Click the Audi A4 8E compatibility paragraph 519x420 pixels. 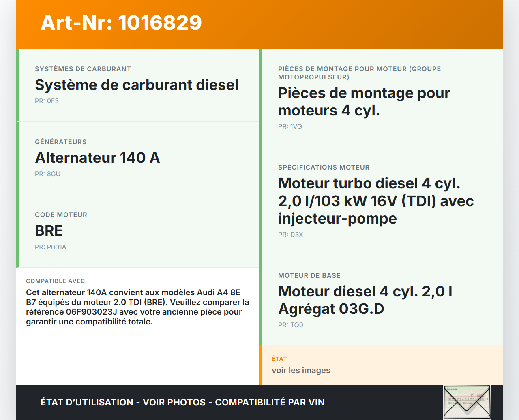(137, 307)
